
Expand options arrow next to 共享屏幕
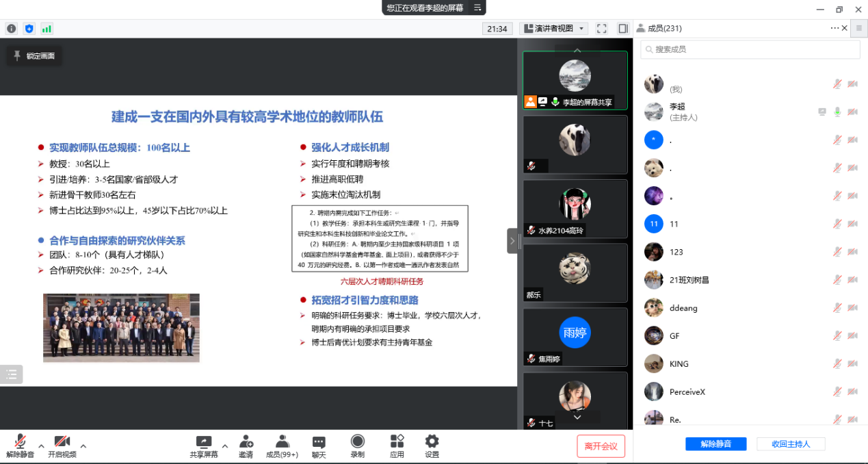click(225, 446)
